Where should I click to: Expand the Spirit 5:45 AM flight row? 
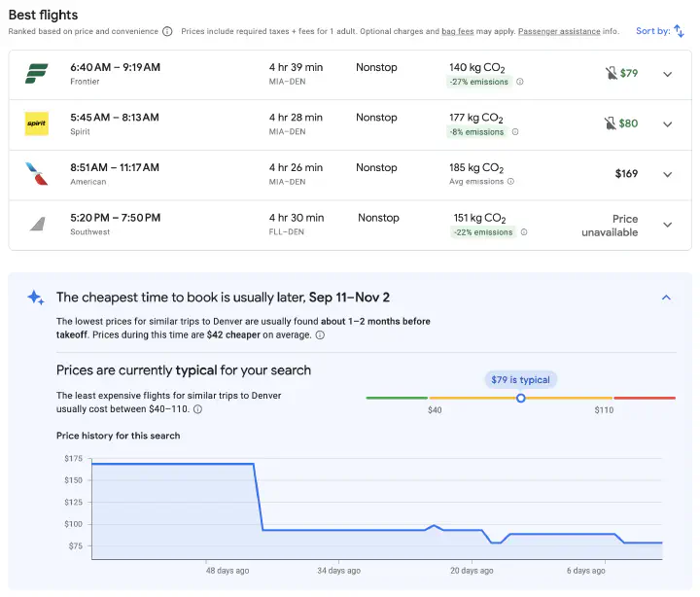click(667, 124)
